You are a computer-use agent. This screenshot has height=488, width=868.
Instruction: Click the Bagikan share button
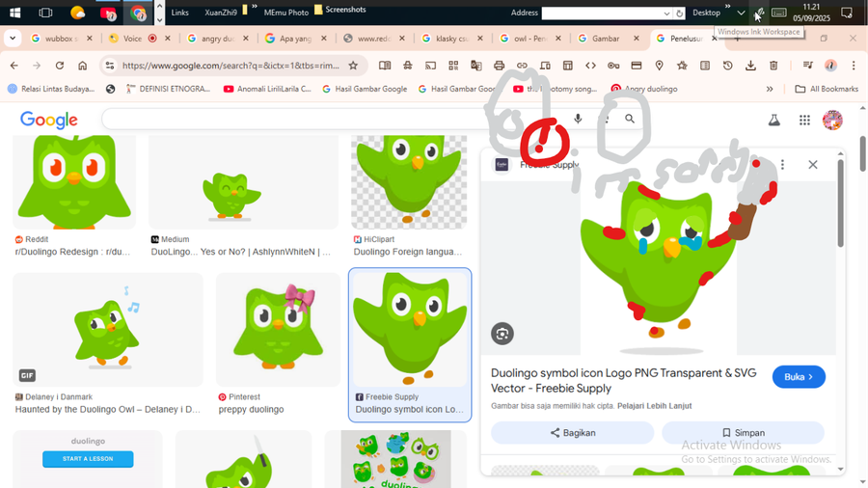pyautogui.click(x=572, y=433)
